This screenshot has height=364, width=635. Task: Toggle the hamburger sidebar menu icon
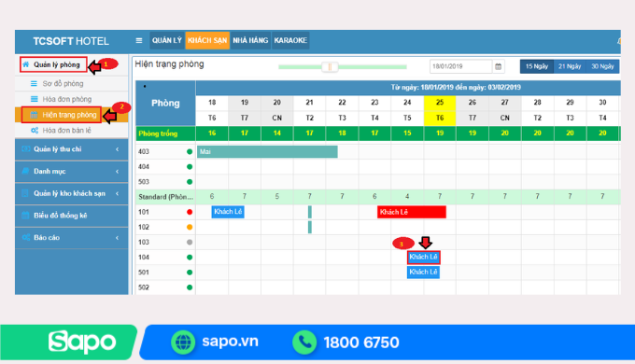point(139,40)
